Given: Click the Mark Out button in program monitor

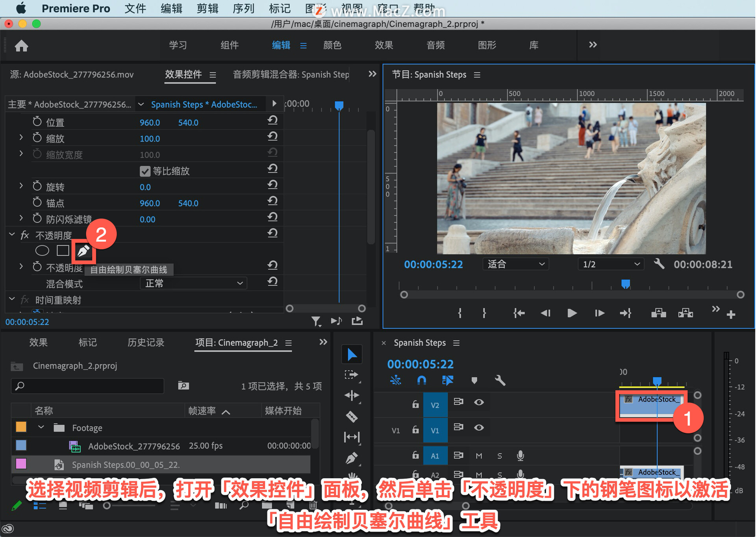Looking at the screenshot, I should (x=484, y=313).
